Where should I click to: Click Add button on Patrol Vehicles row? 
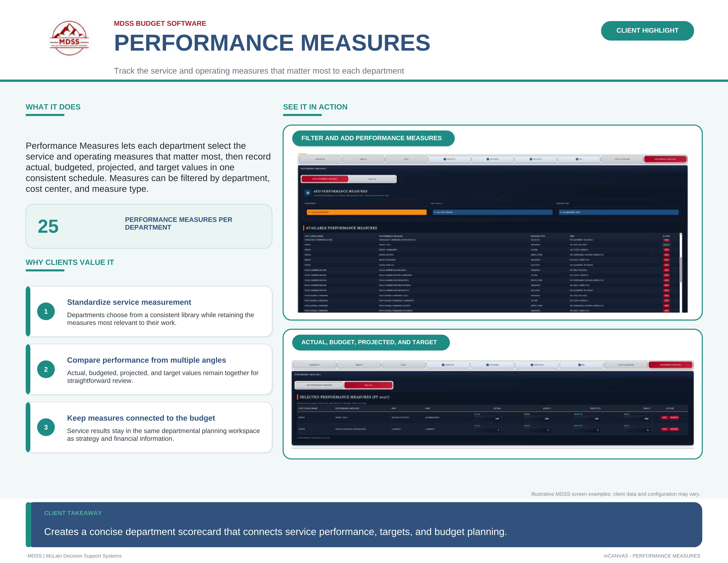pyautogui.click(x=666, y=265)
